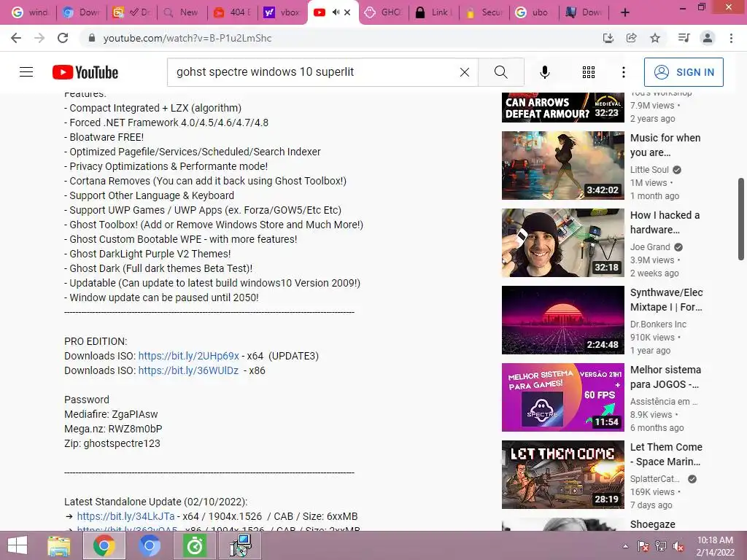Switch to the 'vbox' Yahoo tab
747x560 pixels.
[x=282, y=12]
